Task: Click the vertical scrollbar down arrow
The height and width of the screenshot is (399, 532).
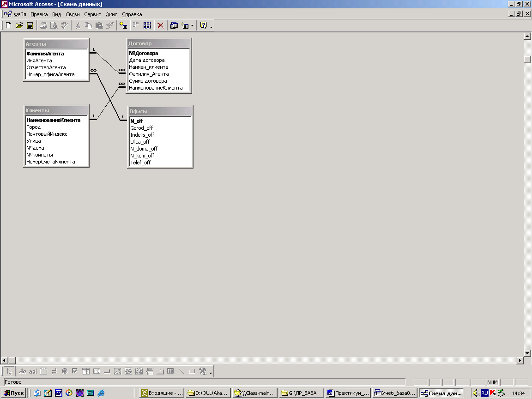Action: pos(527,353)
